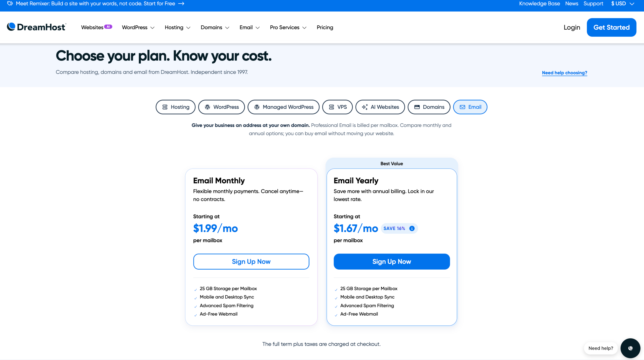Switch to the WordPress pricing tab

221,107
